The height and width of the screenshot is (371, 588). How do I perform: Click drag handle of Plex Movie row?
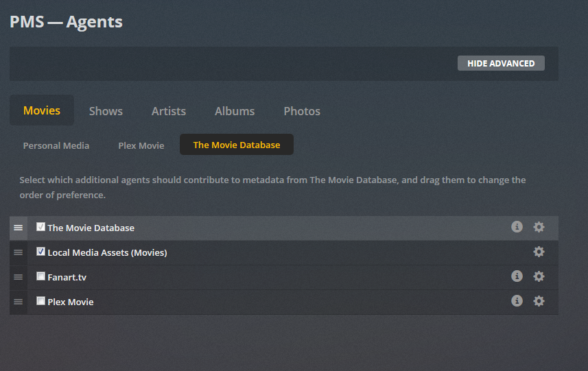[19, 302]
